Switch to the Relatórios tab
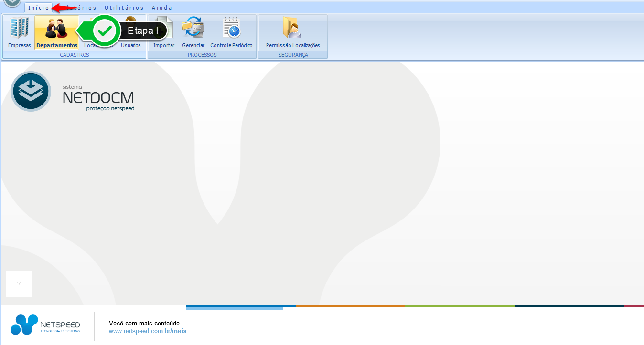 tap(76, 8)
